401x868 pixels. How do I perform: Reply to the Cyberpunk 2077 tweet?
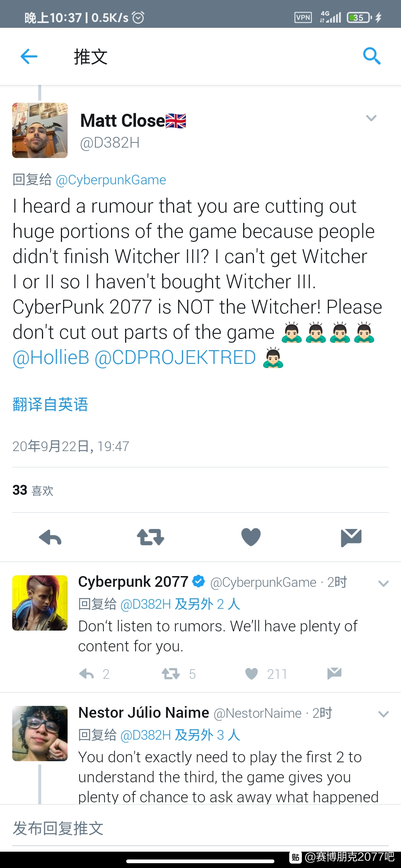pyautogui.click(x=87, y=674)
